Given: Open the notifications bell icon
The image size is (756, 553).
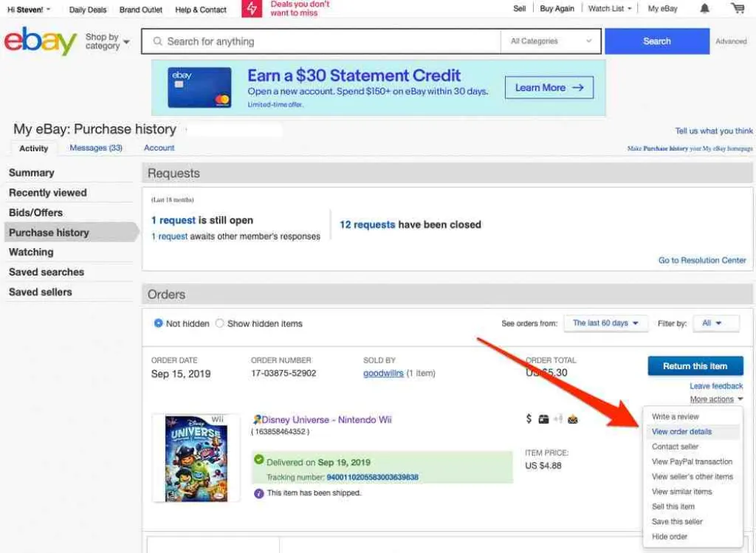Looking at the screenshot, I should pos(704,8).
